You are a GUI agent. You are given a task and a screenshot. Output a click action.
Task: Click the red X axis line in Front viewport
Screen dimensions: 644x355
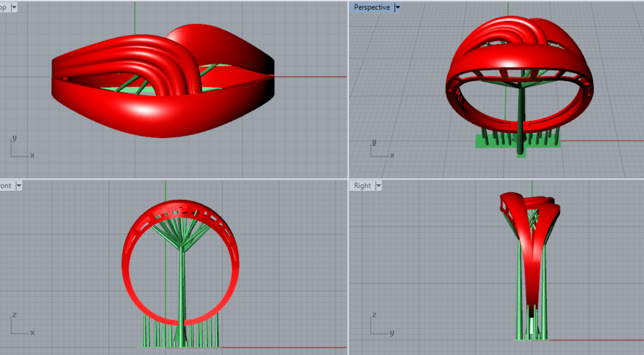pos(285,347)
